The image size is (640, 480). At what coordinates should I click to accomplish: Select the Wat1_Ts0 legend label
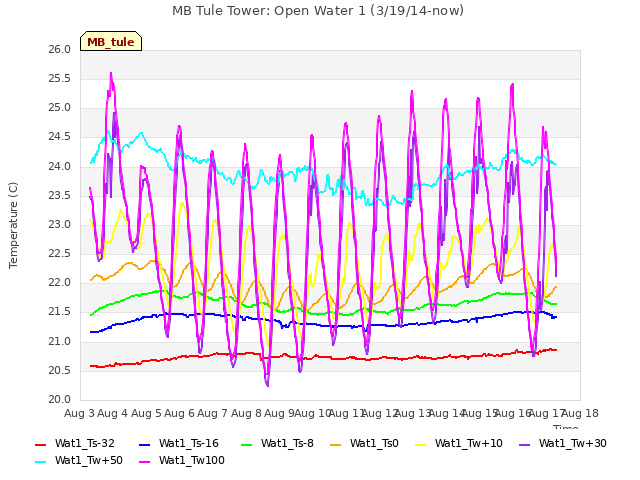(374, 444)
